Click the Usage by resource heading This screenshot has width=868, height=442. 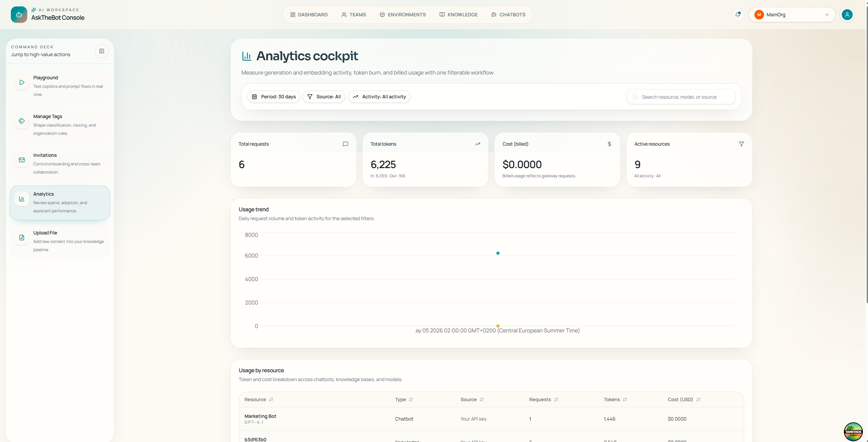[261, 370]
